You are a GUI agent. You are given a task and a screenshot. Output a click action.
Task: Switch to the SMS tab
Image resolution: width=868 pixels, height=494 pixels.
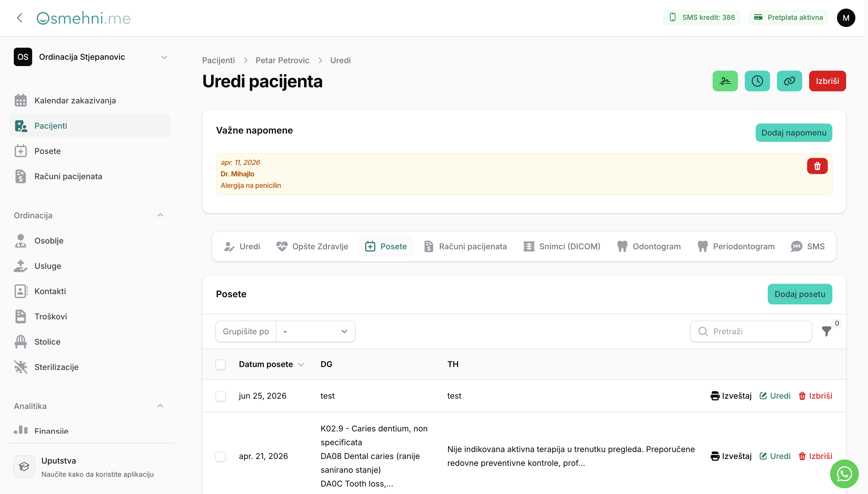click(x=807, y=246)
